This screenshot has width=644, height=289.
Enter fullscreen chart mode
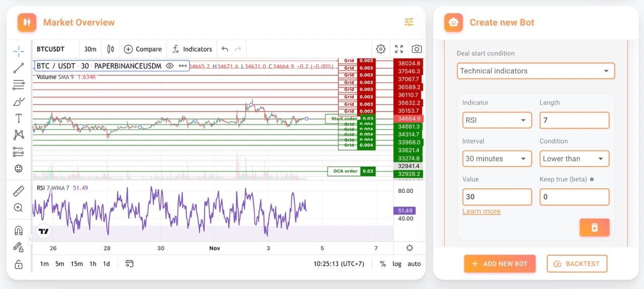coord(399,49)
